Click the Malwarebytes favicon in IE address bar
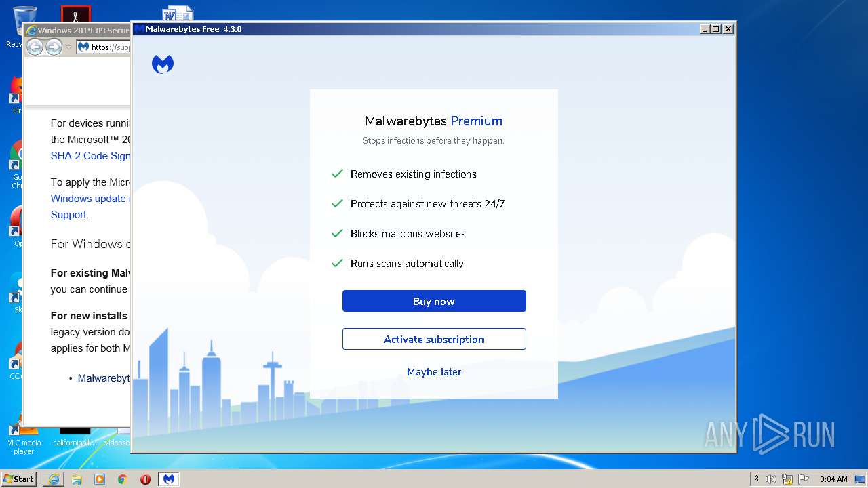Screen dimensions: 868x488 83,47
